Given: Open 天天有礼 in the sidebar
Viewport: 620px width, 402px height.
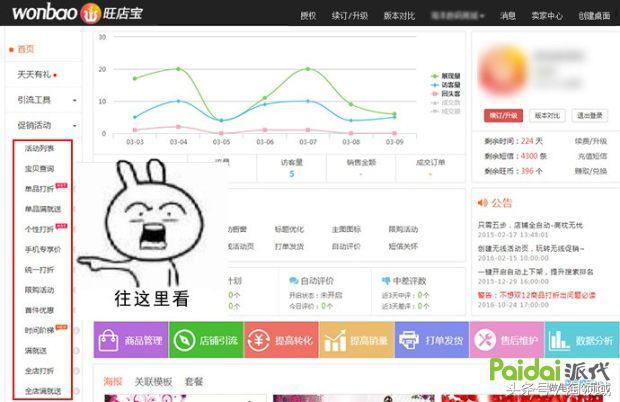Looking at the screenshot, I should 34,74.
